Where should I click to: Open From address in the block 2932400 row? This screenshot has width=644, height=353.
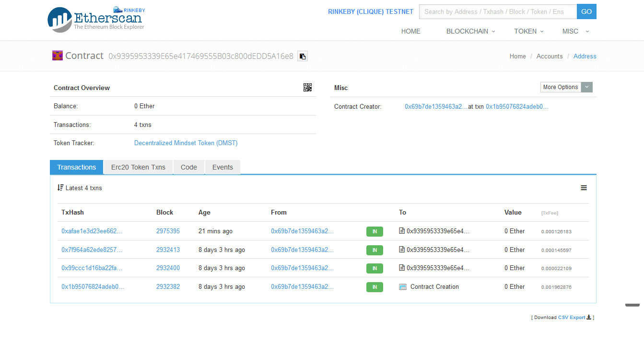click(302, 268)
